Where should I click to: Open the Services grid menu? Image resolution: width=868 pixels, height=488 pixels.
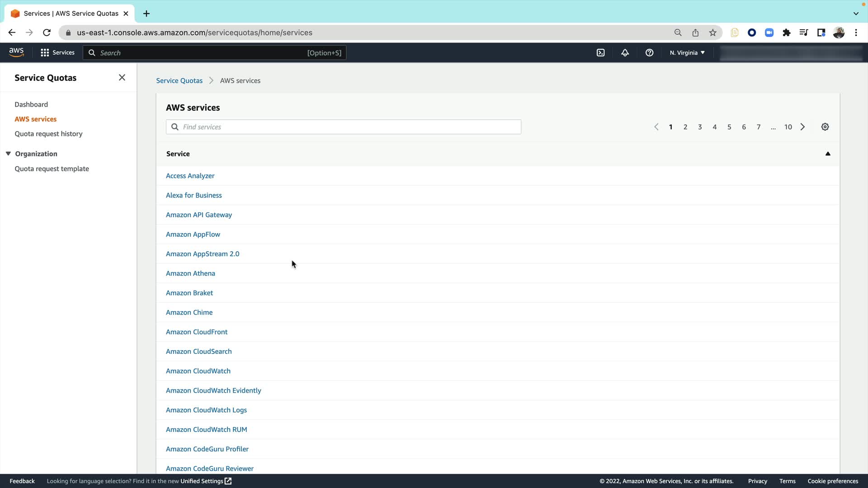point(57,53)
